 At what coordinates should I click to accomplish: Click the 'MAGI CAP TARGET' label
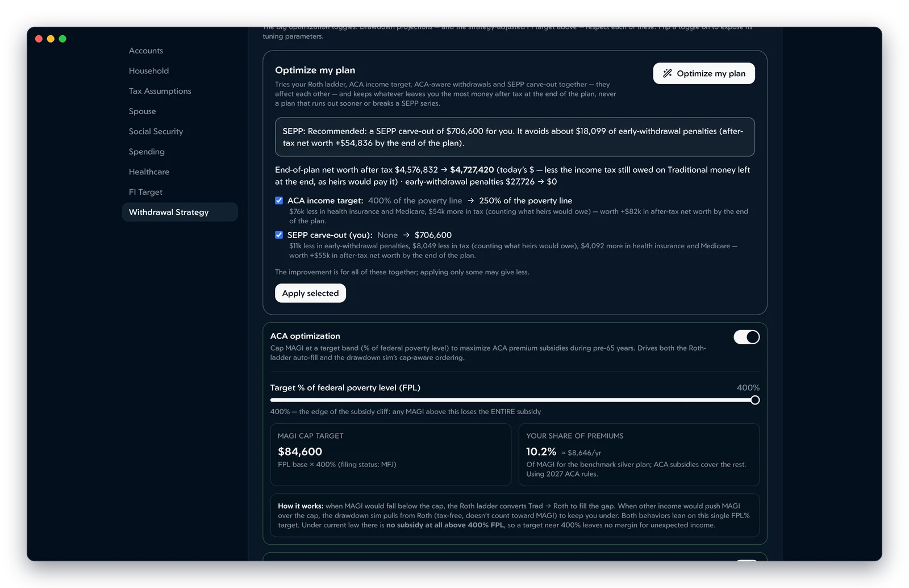311,436
